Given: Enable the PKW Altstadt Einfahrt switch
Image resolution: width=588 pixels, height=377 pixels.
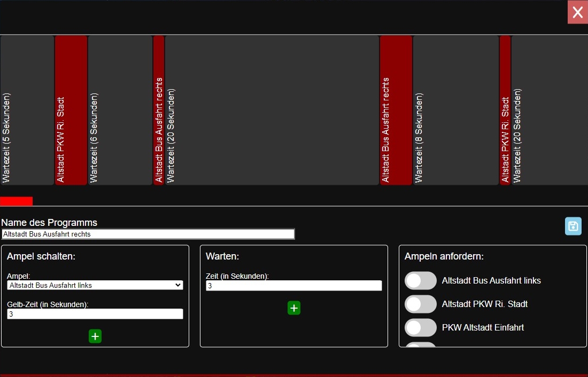Looking at the screenshot, I should point(421,327).
